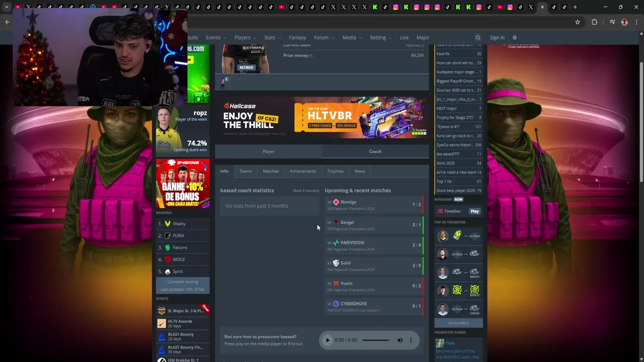644x362 pixels.
Task: Expand the Media dropdown menu
Action: pos(352,38)
